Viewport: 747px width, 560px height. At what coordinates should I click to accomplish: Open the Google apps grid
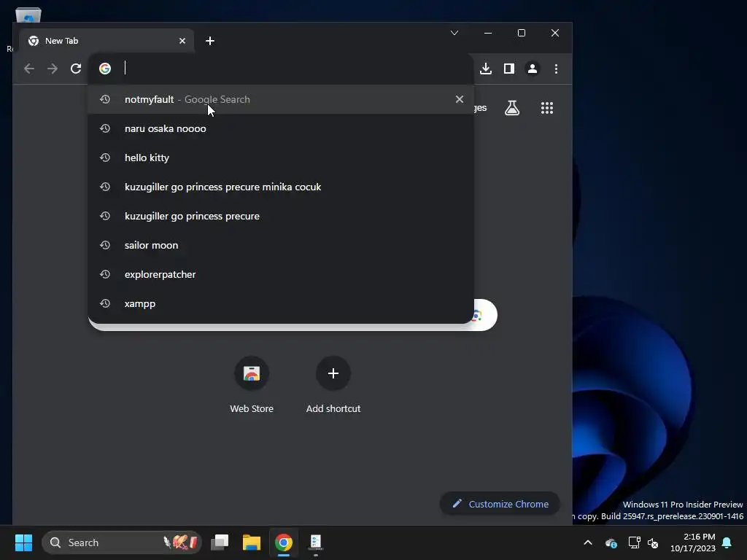point(547,108)
